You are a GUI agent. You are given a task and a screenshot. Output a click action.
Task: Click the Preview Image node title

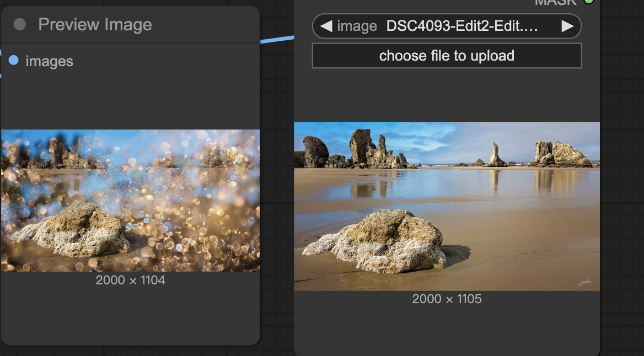click(95, 25)
